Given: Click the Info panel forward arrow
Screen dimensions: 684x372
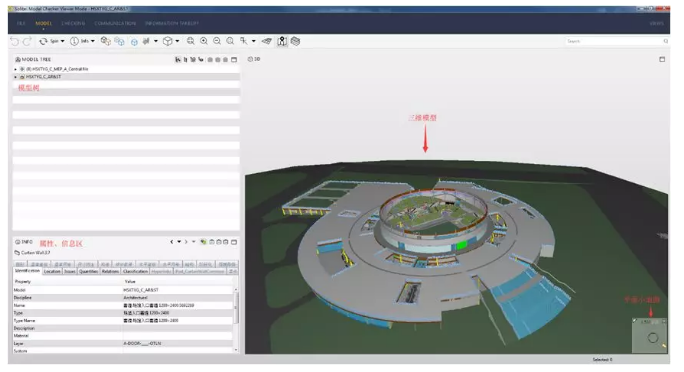Looking at the screenshot, I should [x=186, y=242].
